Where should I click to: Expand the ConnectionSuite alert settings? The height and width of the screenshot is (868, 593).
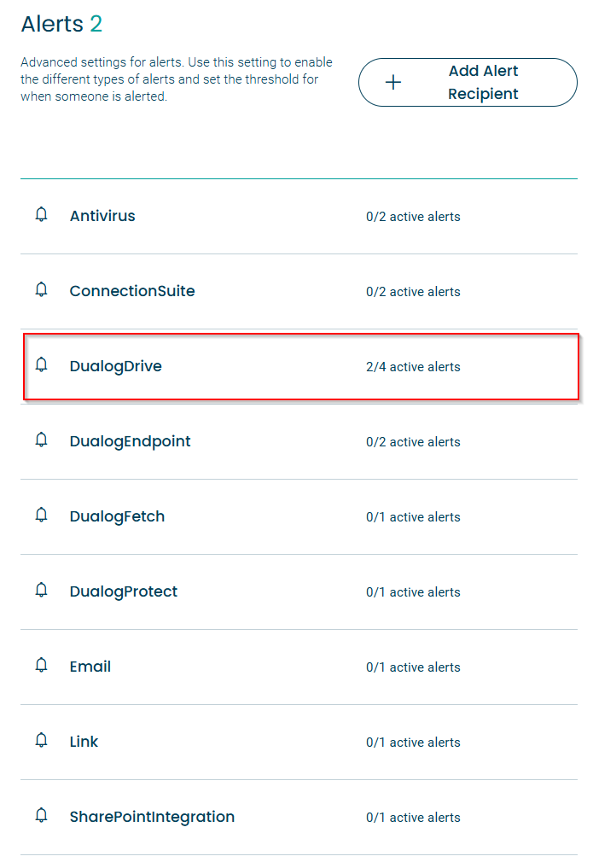click(299, 292)
